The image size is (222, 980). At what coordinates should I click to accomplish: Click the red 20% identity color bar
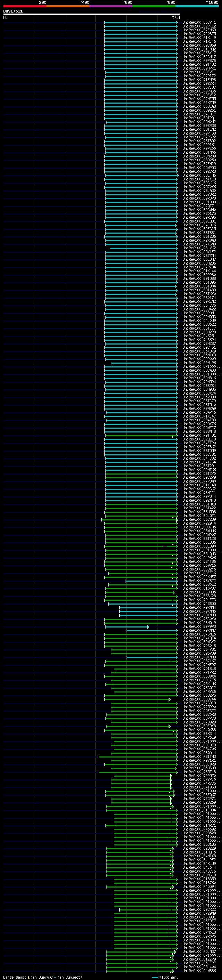[x=25, y=6]
